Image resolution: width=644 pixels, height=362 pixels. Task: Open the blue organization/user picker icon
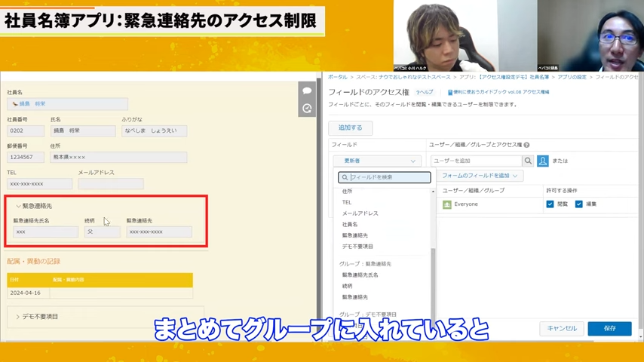542,161
